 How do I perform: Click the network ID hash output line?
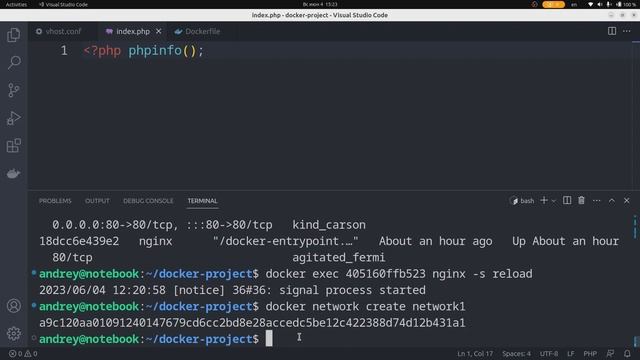pos(252,323)
